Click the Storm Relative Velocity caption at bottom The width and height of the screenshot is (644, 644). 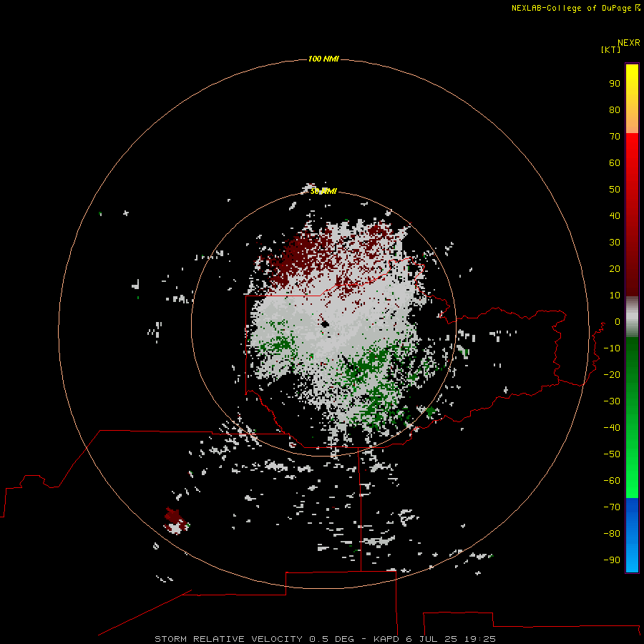(325, 639)
